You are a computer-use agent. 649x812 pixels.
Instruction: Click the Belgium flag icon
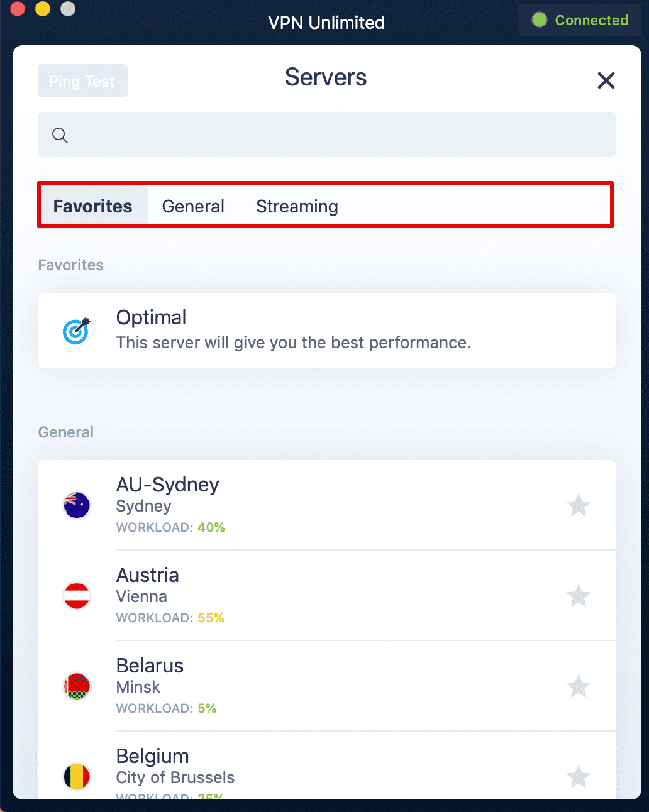coord(76,777)
